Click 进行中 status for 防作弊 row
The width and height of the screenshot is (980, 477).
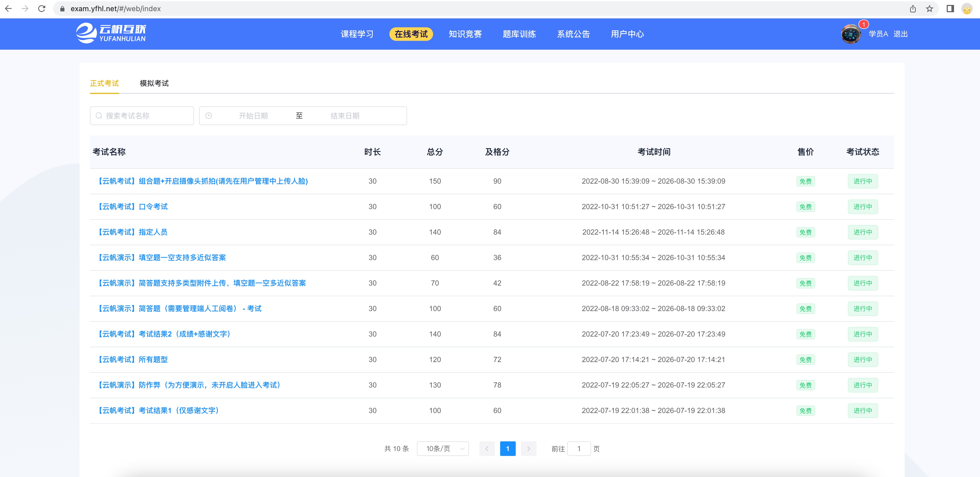tap(863, 385)
